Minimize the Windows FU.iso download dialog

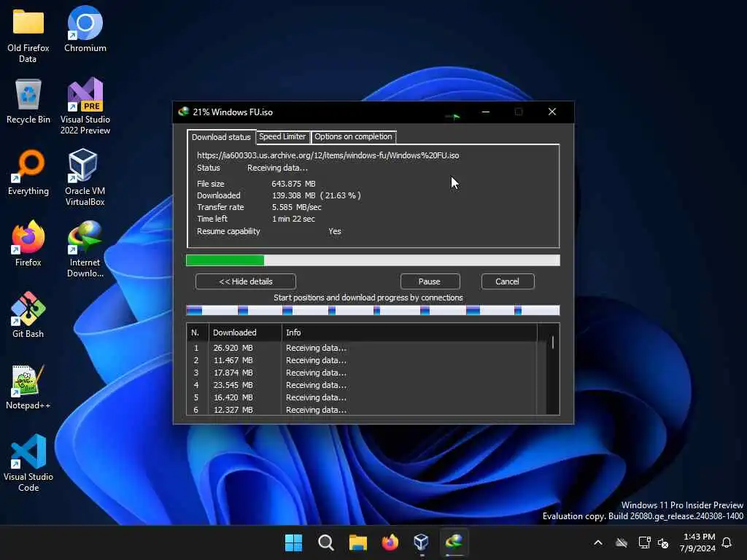485,112
